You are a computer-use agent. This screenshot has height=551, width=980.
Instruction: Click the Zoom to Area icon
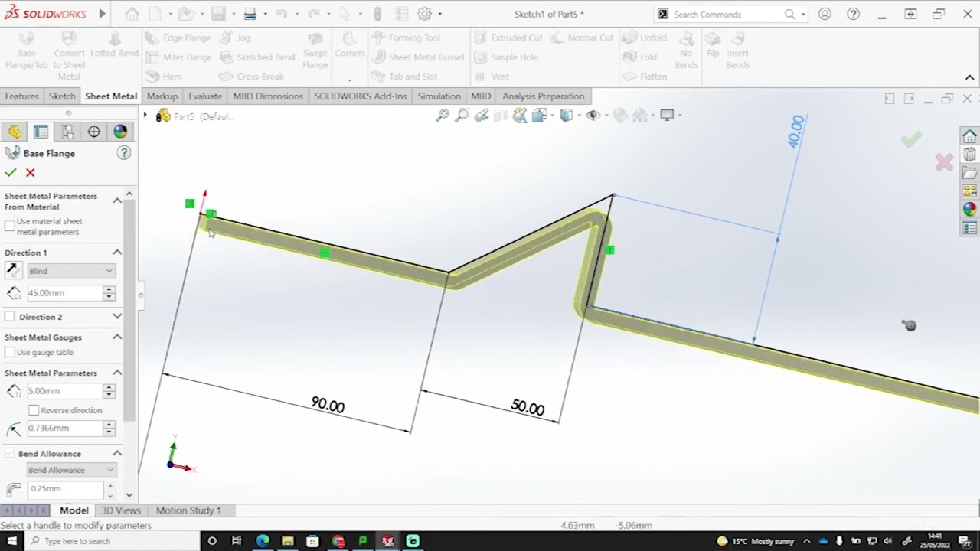pyautogui.click(x=462, y=116)
